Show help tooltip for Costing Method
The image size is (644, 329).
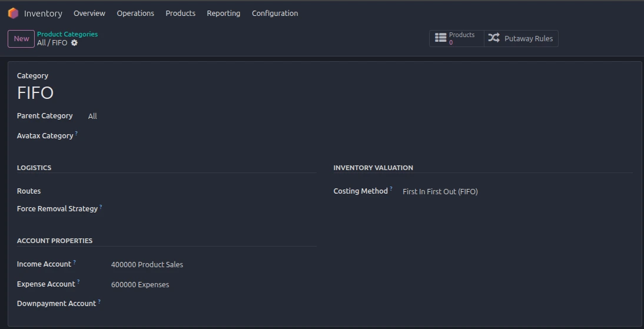(x=391, y=189)
